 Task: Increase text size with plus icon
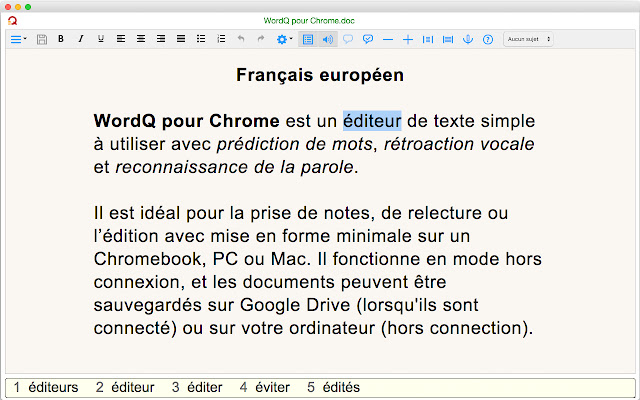(x=408, y=40)
